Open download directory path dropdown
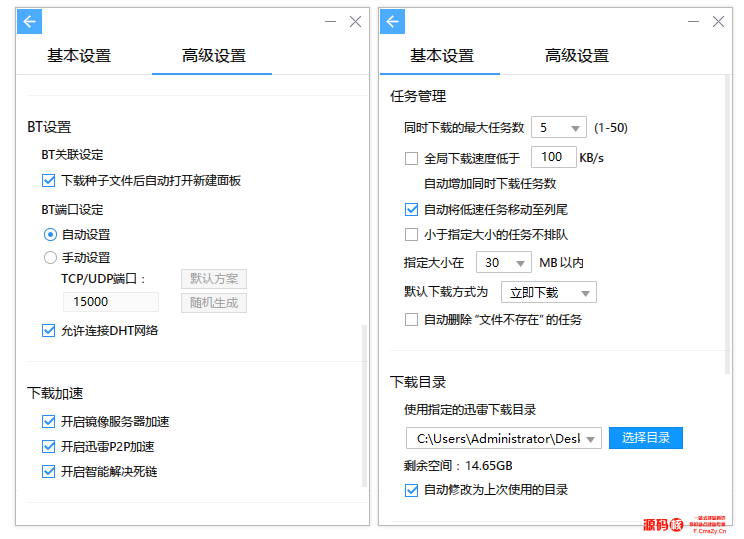Screen dimensions: 744x539 point(504,438)
